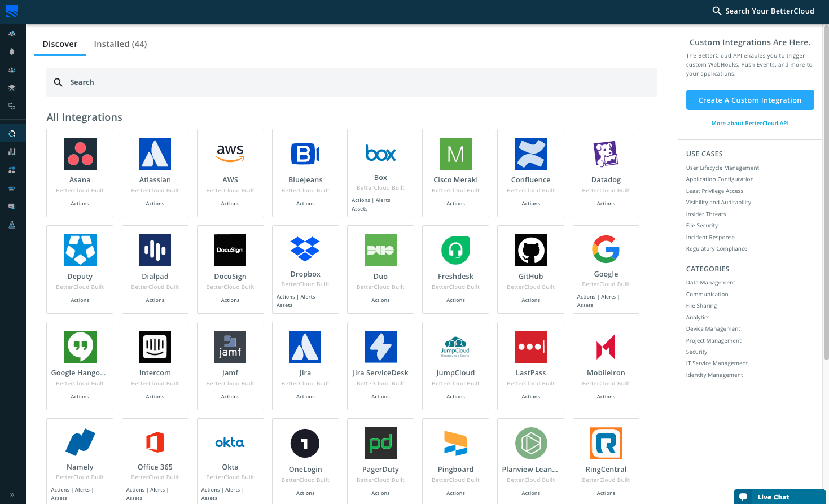Open the feedback chat icon in sidebar
829x504 pixels.
click(12, 206)
